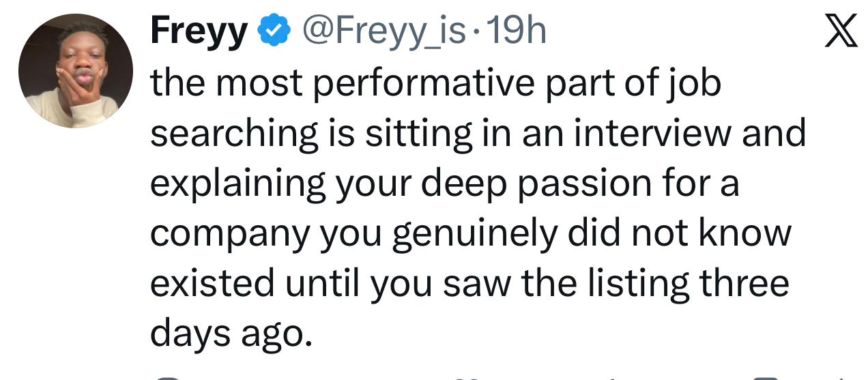Click the X logo icon
Viewport: 868px width, 380px height.
(x=840, y=31)
